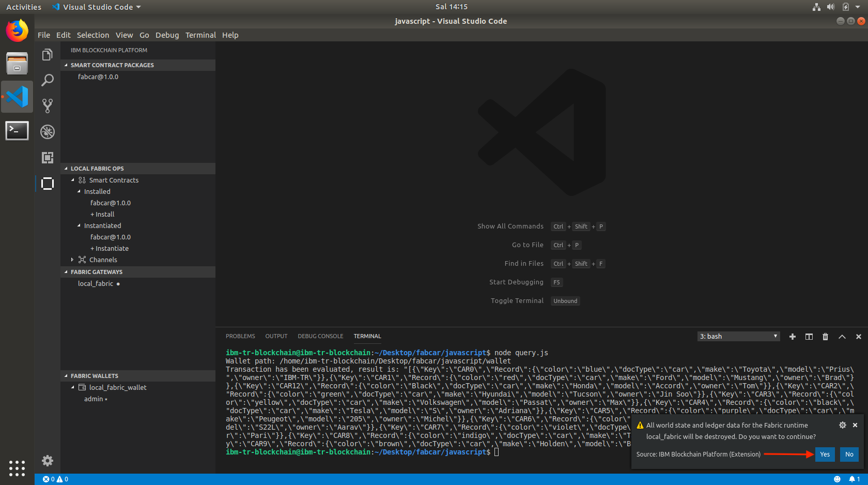
Task: Confirm teardown with the Yes button
Action: pyautogui.click(x=825, y=454)
